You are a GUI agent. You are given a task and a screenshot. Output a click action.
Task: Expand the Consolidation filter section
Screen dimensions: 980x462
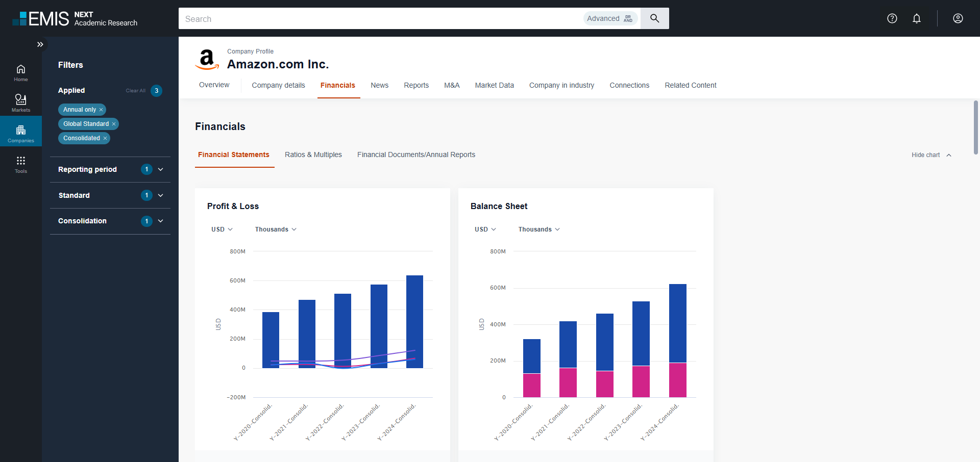(x=160, y=221)
